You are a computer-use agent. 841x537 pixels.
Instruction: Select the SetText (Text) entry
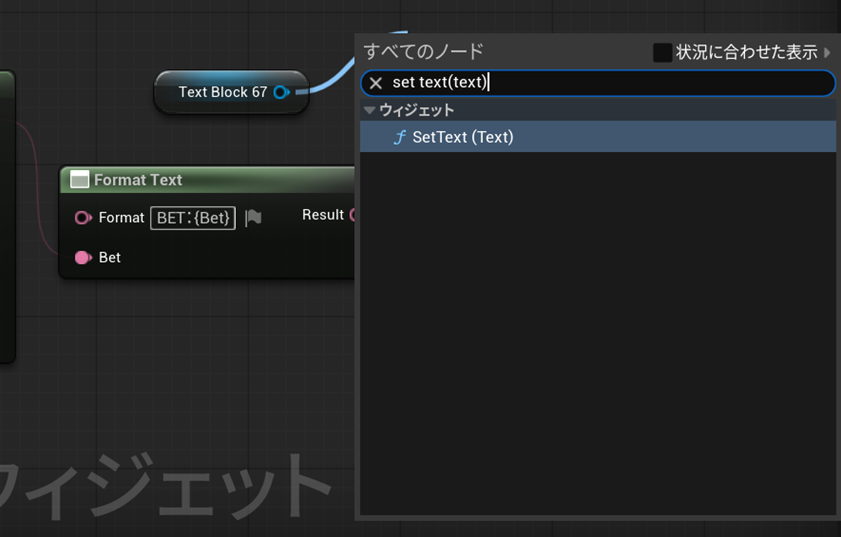coord(462,137)
